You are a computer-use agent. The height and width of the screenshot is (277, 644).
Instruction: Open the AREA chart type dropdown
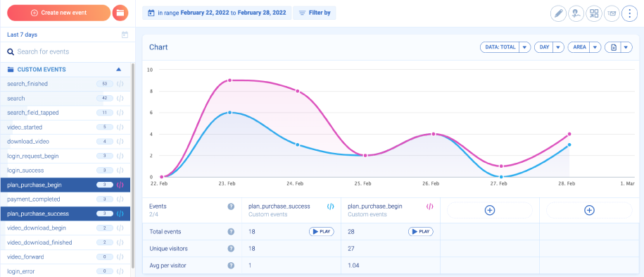(x=584, y=47)
